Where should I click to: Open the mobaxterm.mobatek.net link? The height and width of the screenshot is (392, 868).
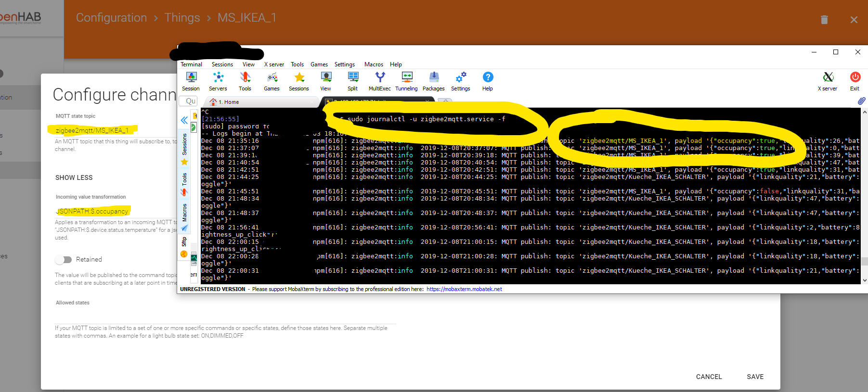(x=464, y=289)
